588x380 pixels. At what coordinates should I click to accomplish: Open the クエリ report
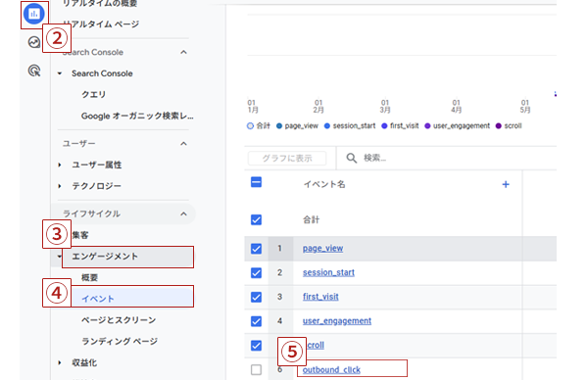point(94,94)
